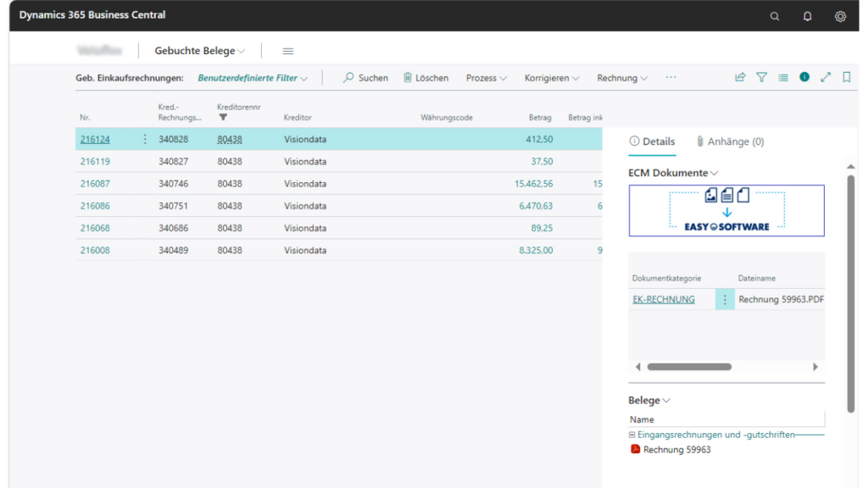
Task: Open invoice number 216008
Action: click(x=95, y=250)
